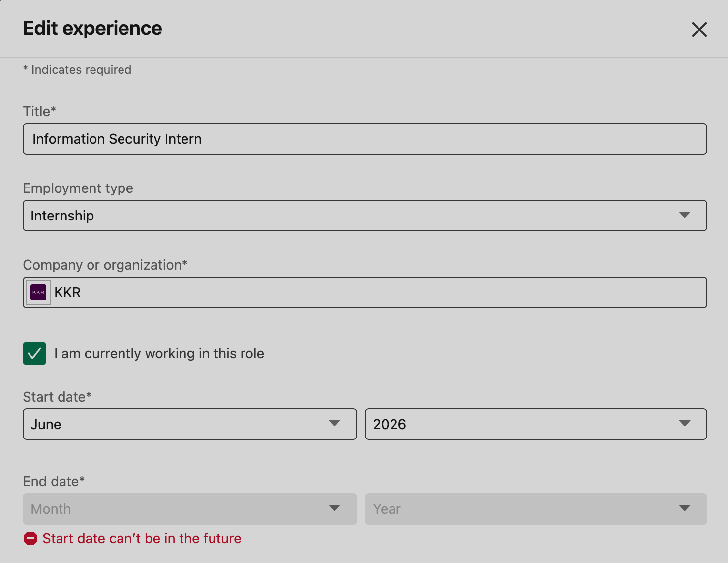728x563 pixels.
Task: Click the 'I am currently working in this role' label
Action: (x=159, y=353)
